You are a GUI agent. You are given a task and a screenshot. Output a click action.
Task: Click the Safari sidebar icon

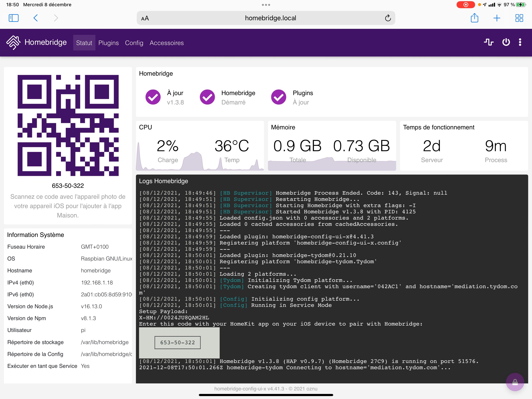(13, 18)
